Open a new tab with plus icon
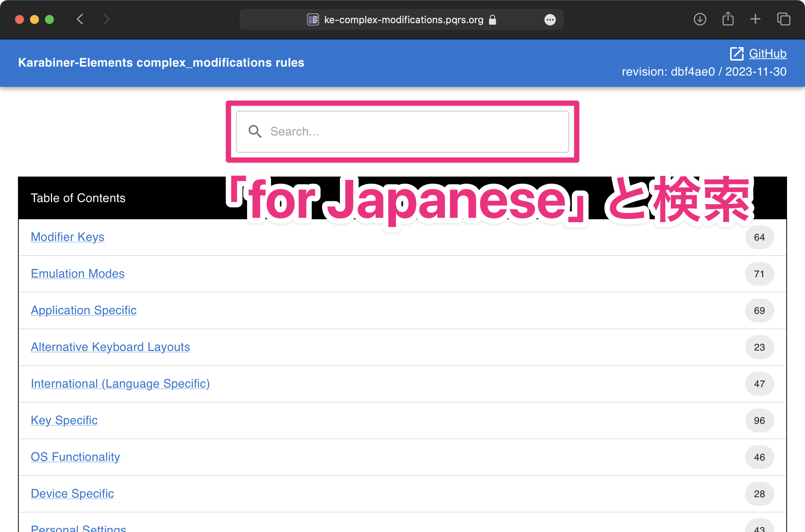The height and width of the screenshot is (532, 805). tap(755, 19)
